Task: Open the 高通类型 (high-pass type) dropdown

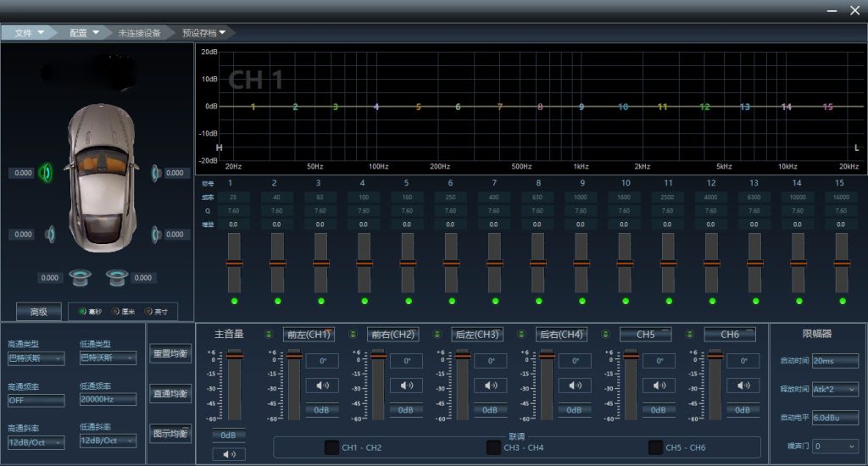Action: click(36, 358)
